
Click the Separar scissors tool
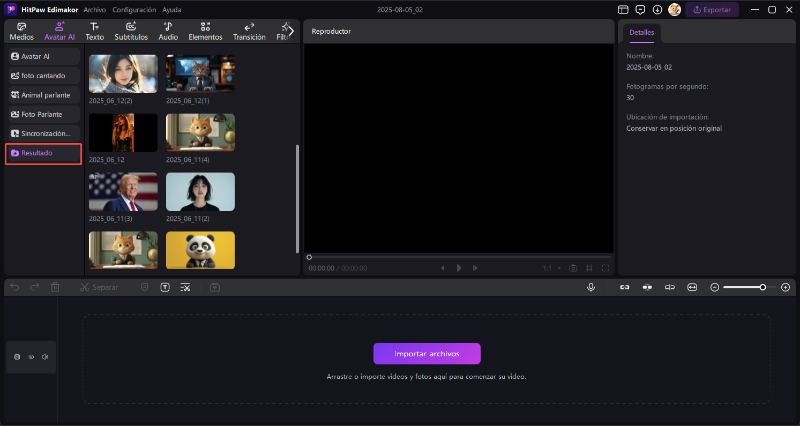(98, 287)
